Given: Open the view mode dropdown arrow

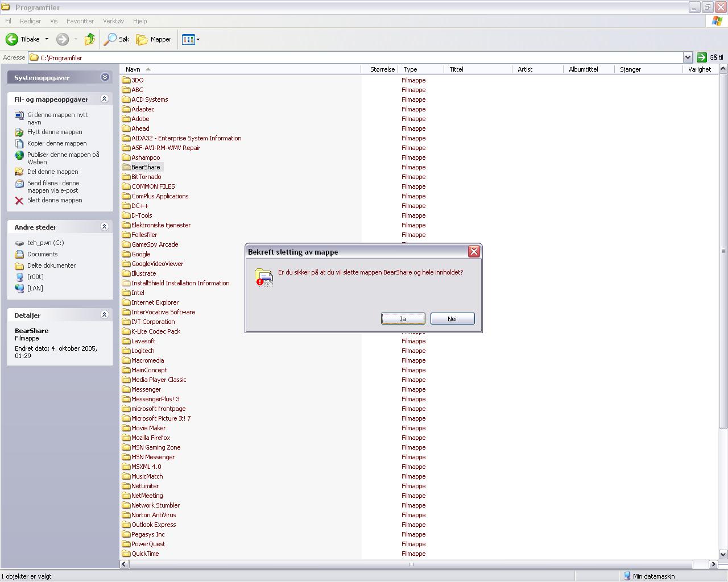Looking at the screenshot, I should tap(198, 39).
